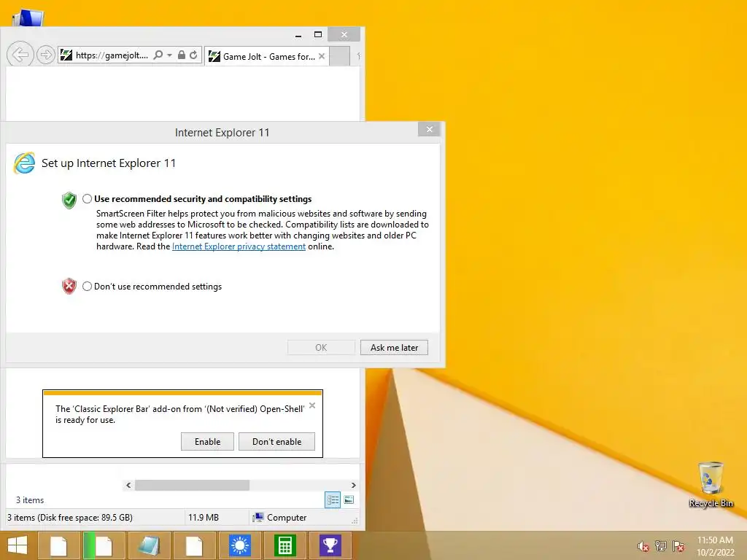Click the horizontal scrollbar thumb
The image size is (747, 560).
pyautogui.click(x=192, y=485)
